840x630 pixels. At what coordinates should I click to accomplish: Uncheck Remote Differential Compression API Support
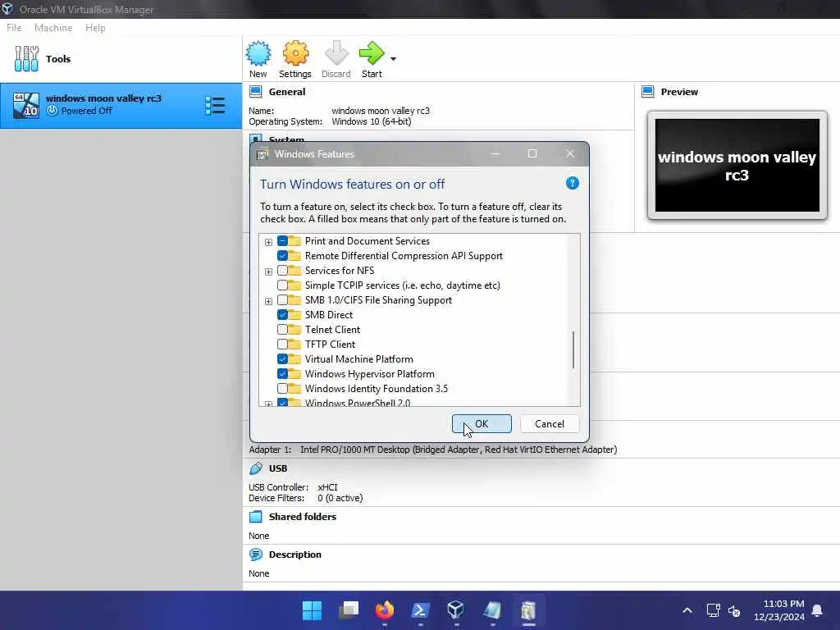(x=282, y=256)
